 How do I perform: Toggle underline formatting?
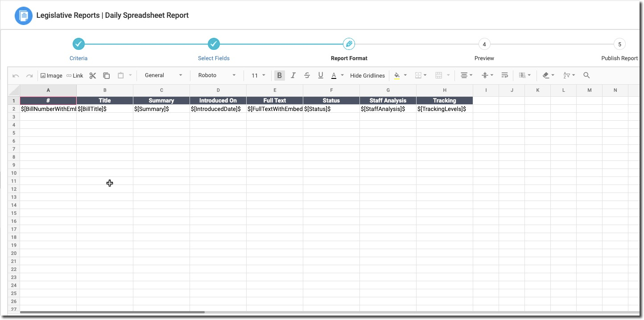[321, 75]
